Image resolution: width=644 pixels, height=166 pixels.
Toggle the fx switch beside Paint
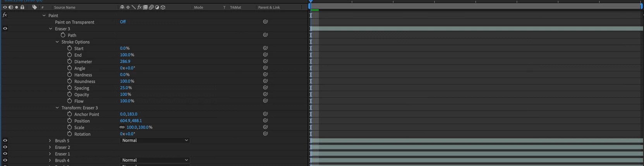point(5,15)
